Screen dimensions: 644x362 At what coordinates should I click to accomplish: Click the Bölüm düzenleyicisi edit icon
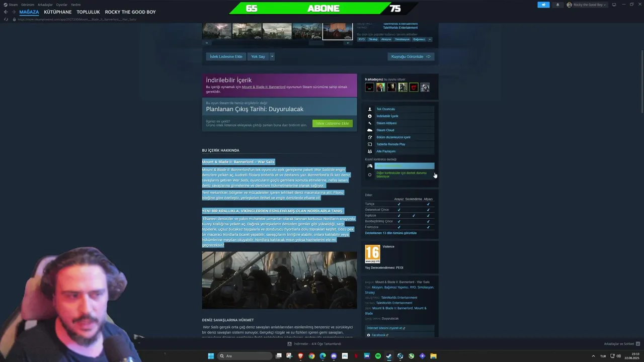click(370, 137)
